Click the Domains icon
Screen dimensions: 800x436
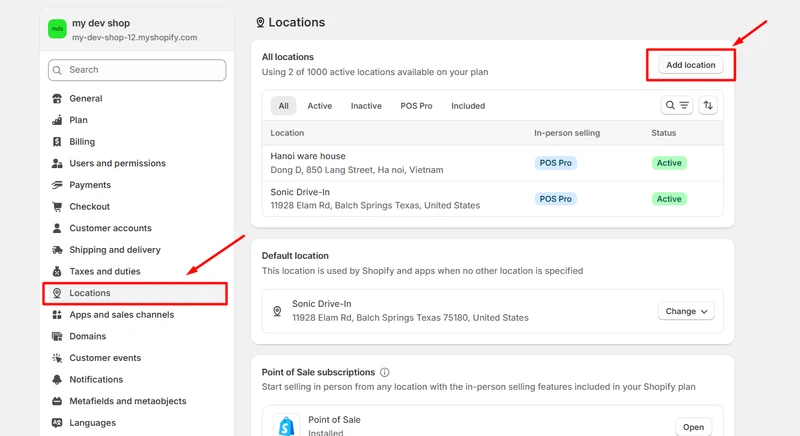57,336
